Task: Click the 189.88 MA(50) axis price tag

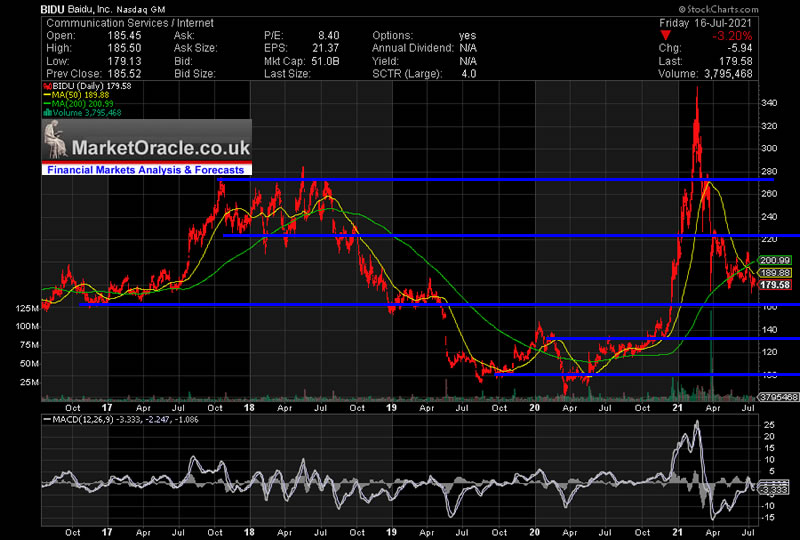Action: pyautogui.click(x=776, y=272)
